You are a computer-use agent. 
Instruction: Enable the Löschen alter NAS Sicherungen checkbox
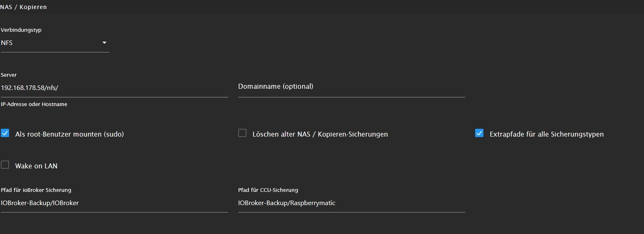coord(242,133)
